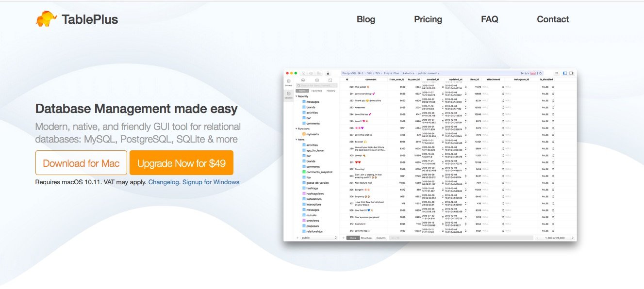Click the comment column header
644x289 pixels.
[371, 79]
